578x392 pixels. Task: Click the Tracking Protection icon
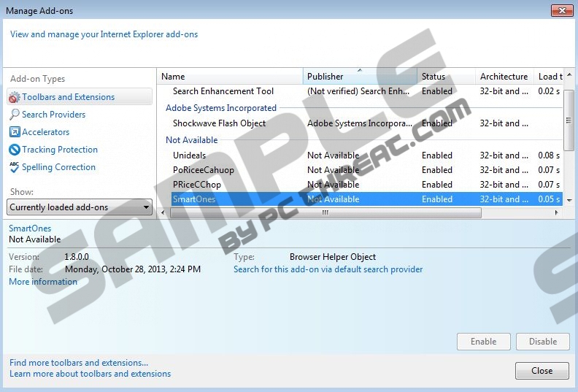(x=14, y=150)
